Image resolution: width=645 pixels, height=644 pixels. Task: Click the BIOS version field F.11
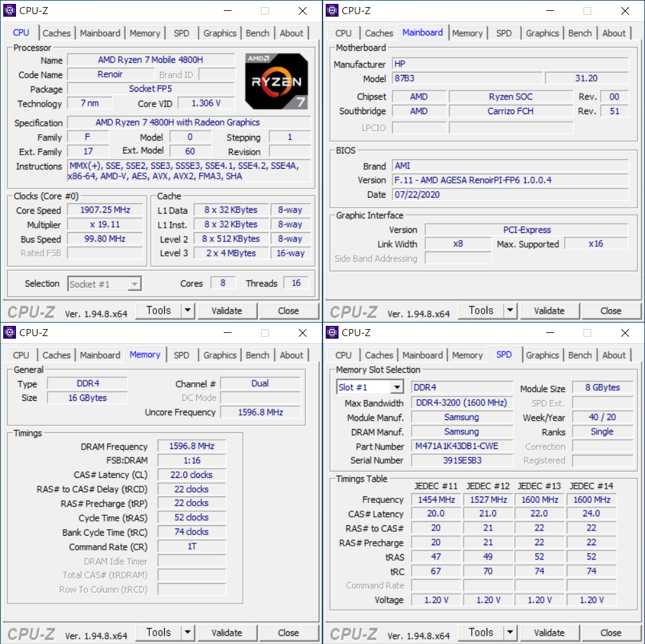(x=510, y=180)
